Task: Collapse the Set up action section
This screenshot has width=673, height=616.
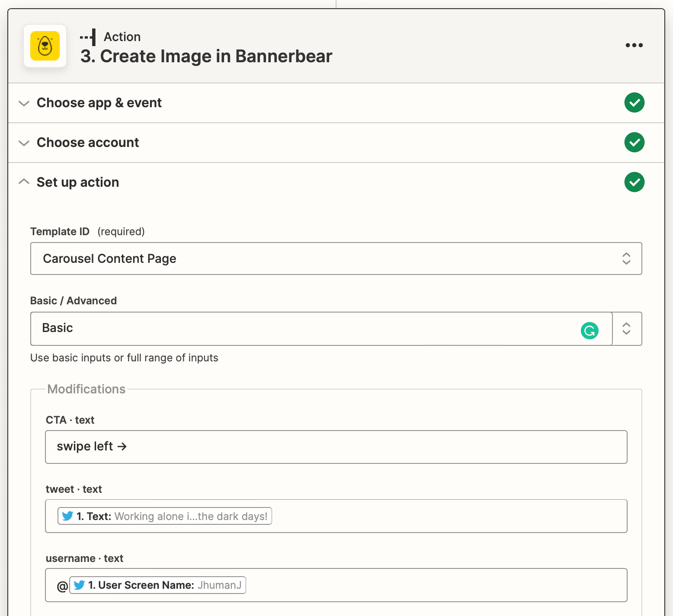Action: tap(24, 182)
